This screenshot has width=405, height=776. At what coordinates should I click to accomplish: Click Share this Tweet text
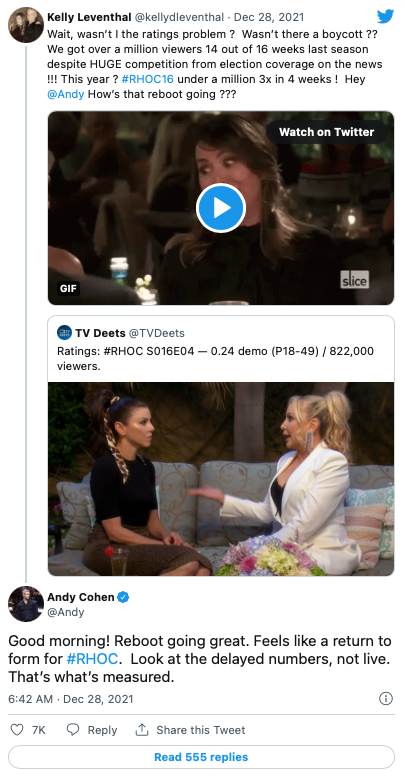click(x=201, y=729)
